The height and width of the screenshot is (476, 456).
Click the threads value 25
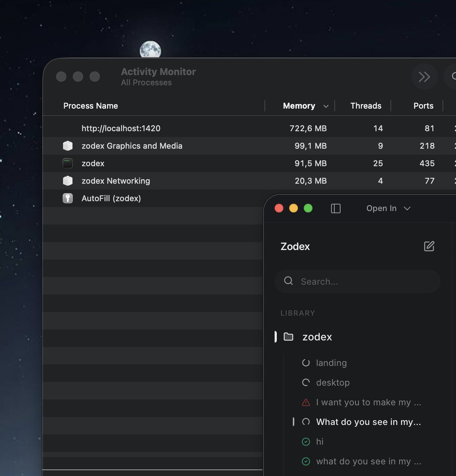(x=378, y=163)
